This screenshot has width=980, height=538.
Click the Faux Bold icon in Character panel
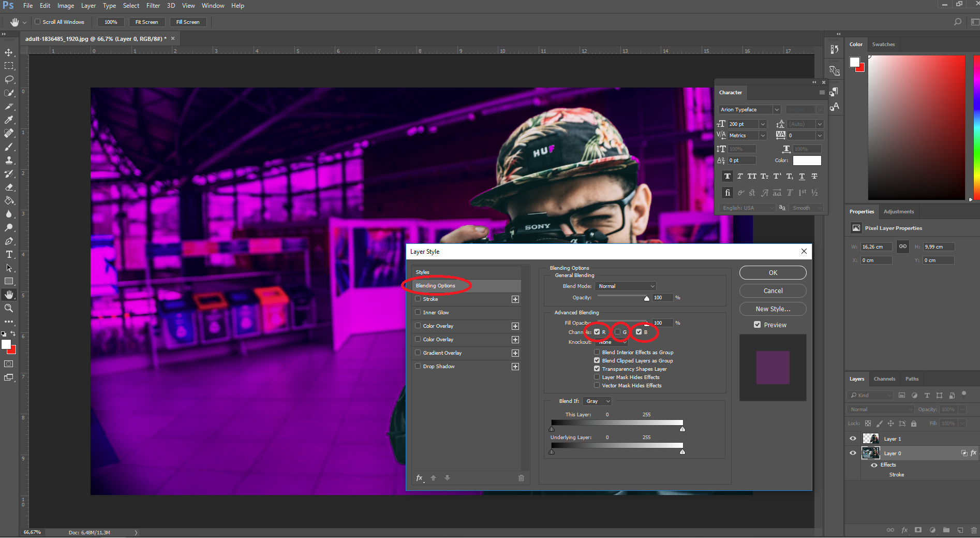[x=727, y=176]
